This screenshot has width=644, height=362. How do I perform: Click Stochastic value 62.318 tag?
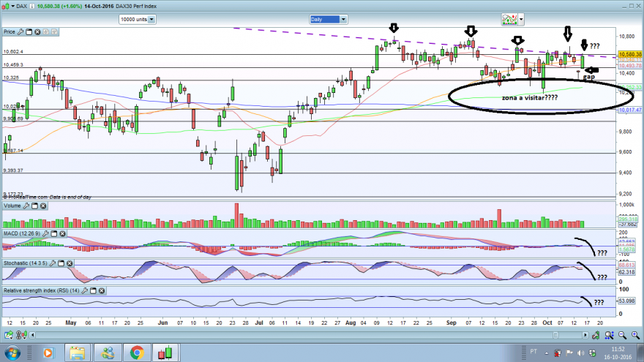[x=626, y=272]
